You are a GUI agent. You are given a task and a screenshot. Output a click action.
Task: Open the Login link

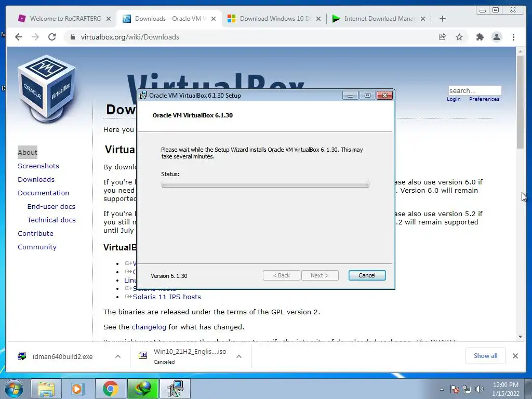coord(454,99)
